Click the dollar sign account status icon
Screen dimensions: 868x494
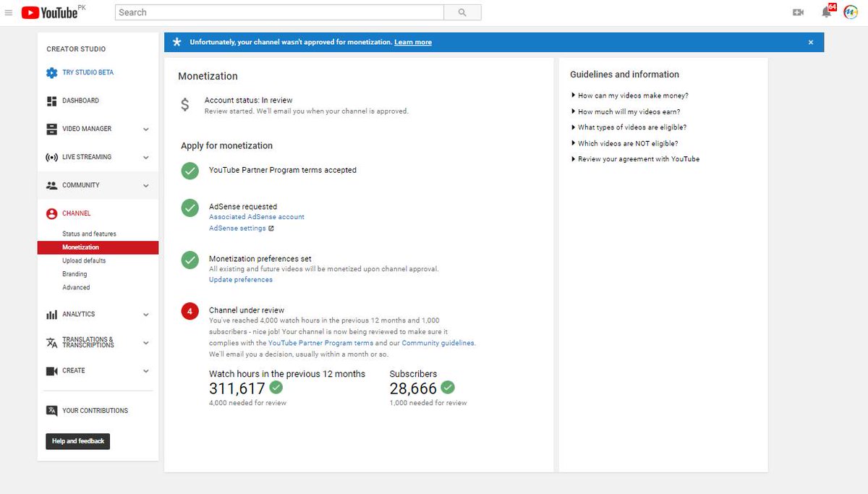[185, 105]
